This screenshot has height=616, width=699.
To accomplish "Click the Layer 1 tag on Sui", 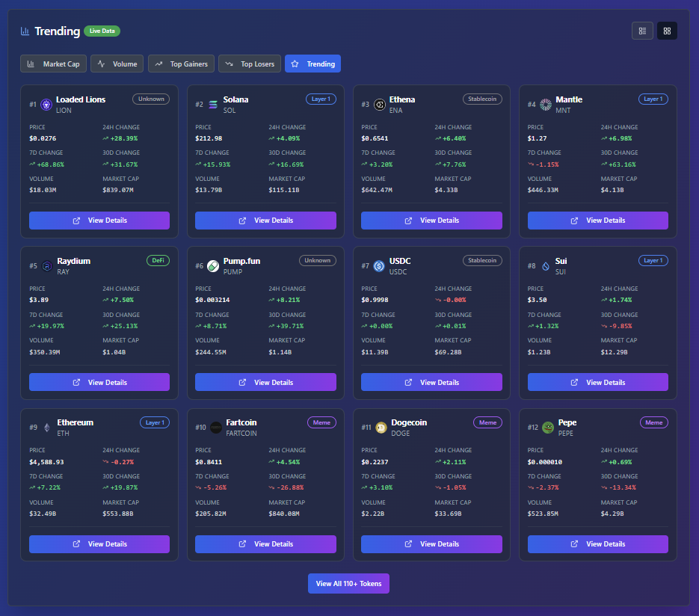I will pyautogui.click(x=653, y=260).
